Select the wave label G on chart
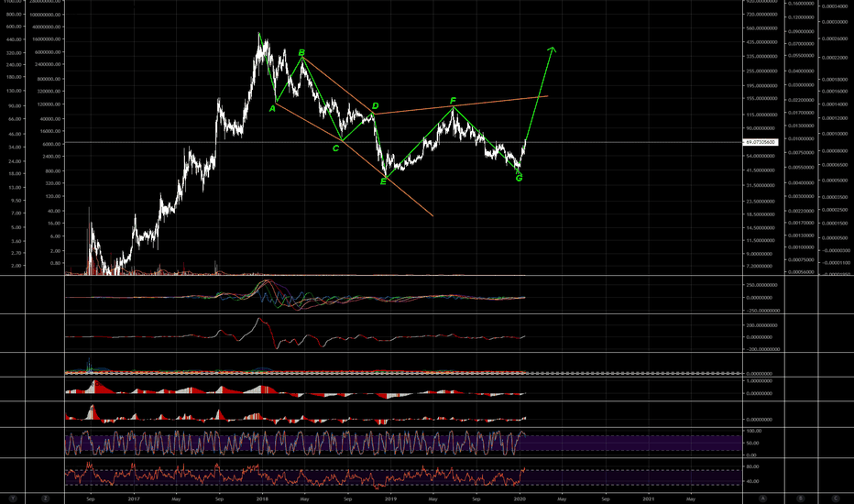The image size is (854, 504). tap(519, 178)
